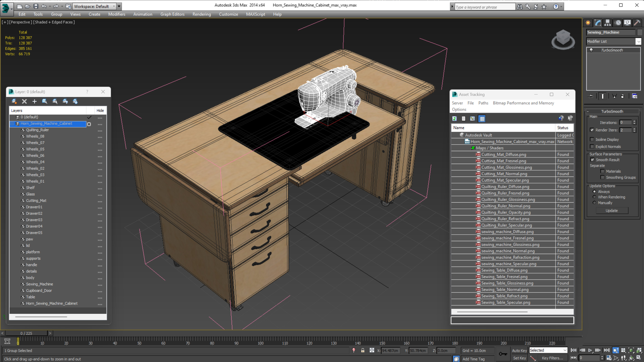Enable Separate by Smoothing Groups checkbox
Screen dimensions: 644x362
[602, 177]
